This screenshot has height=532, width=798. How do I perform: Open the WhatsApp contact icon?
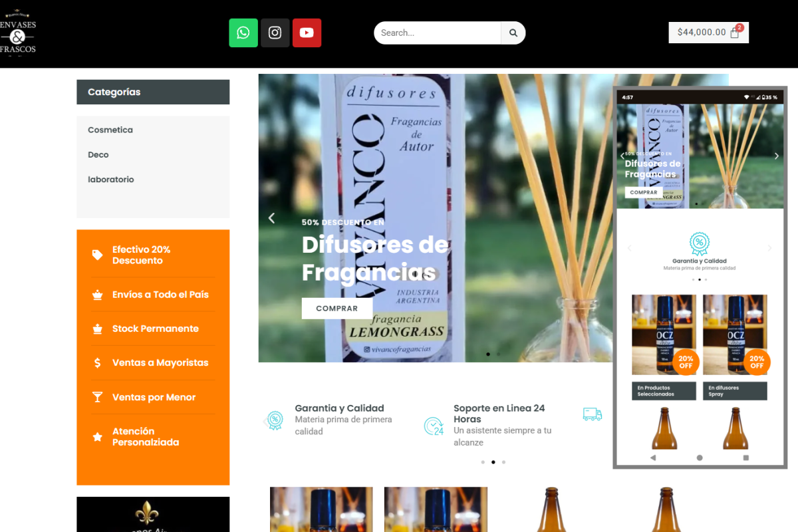click(x=243, y=32)
